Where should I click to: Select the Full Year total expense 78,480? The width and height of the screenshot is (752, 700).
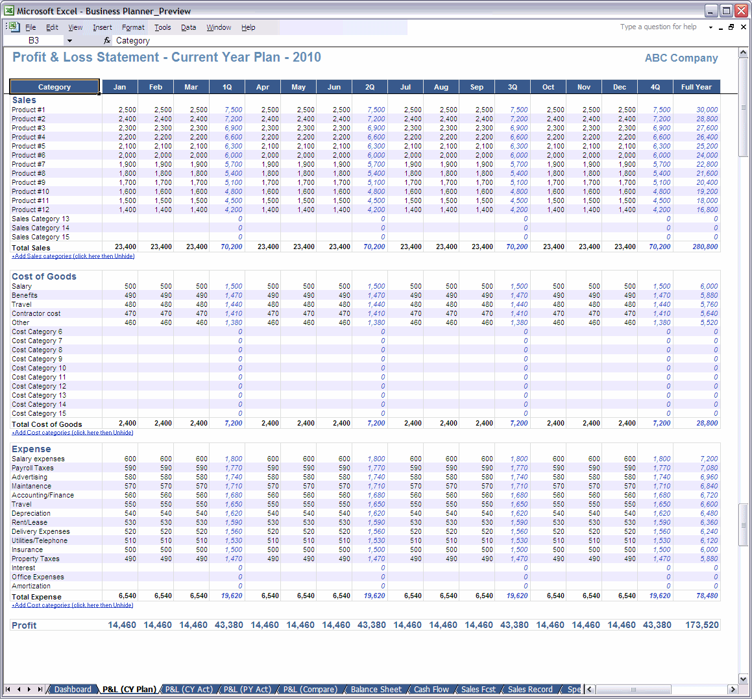click(x=707, y=596)
